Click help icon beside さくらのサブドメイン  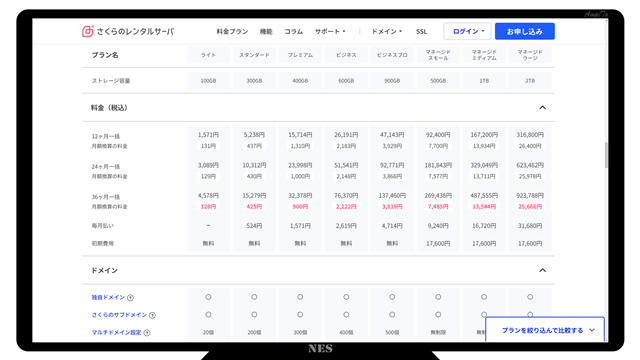pos(152,315)
